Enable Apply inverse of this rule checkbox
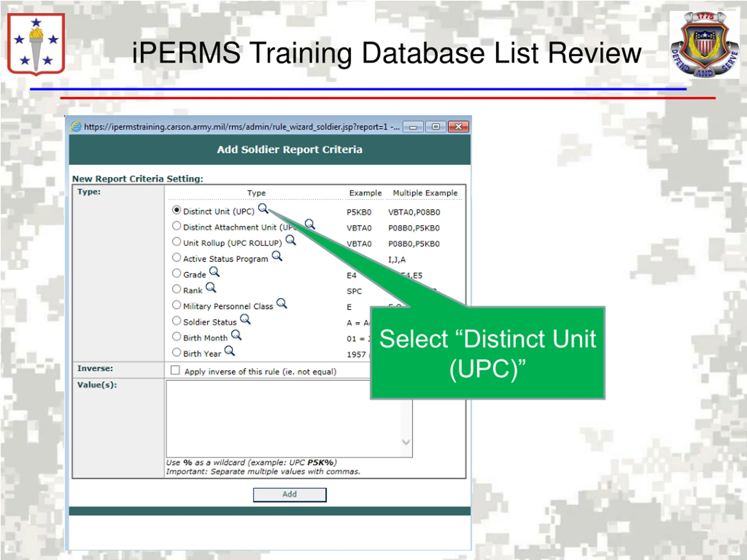 click(x=175, y=370)
